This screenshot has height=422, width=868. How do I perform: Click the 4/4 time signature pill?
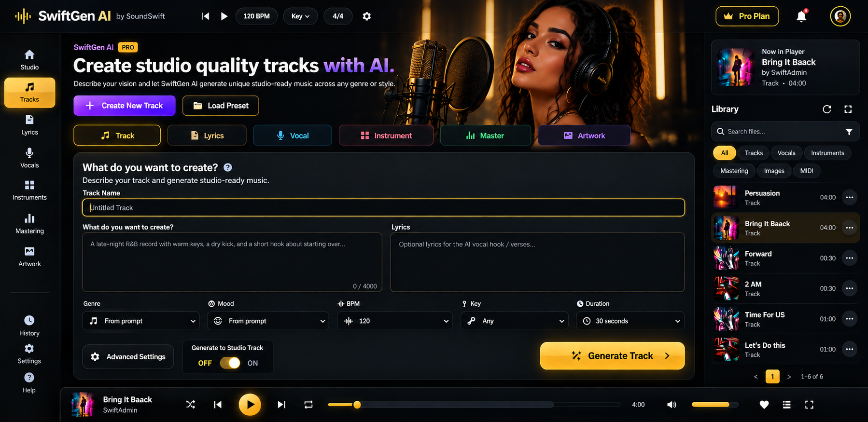pos(338,16)
